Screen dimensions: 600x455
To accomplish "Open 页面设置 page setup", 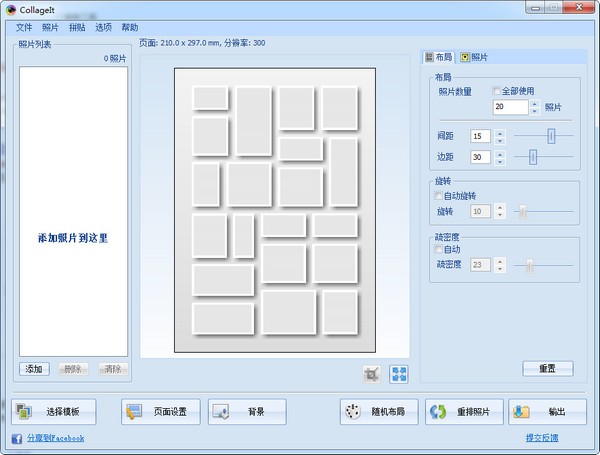I will point(161,412).
